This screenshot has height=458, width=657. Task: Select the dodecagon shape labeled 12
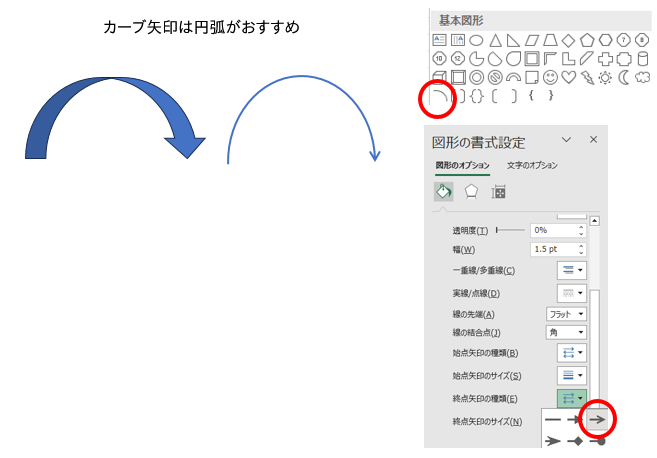point(458,59)
